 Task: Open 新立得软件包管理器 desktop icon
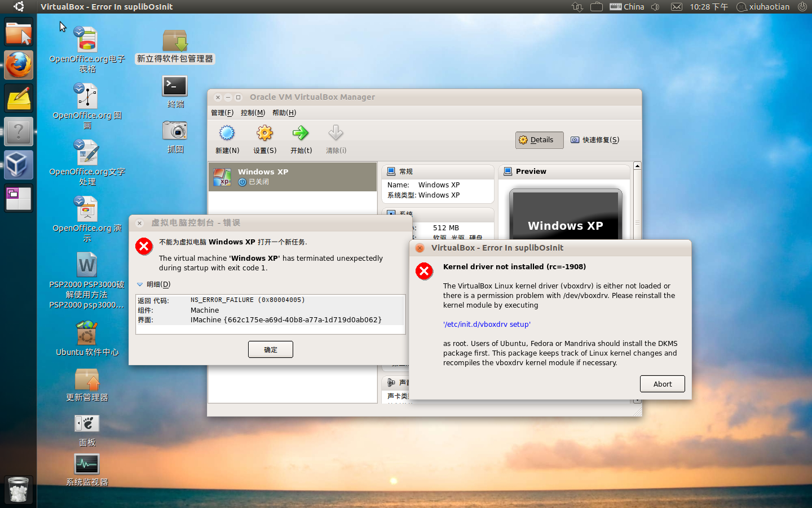[x=175, y=47]
